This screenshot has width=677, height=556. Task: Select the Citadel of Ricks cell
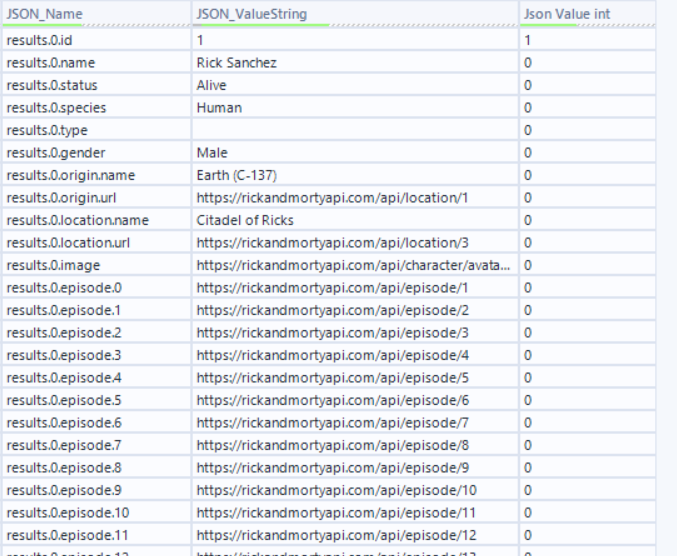(x=355, y=220)
